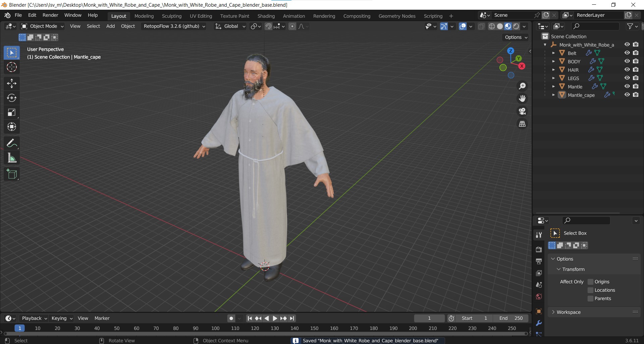Switch to wireframe viewport shading
Image resolution: width=644 pixels, height=344 pixels.
492,26
